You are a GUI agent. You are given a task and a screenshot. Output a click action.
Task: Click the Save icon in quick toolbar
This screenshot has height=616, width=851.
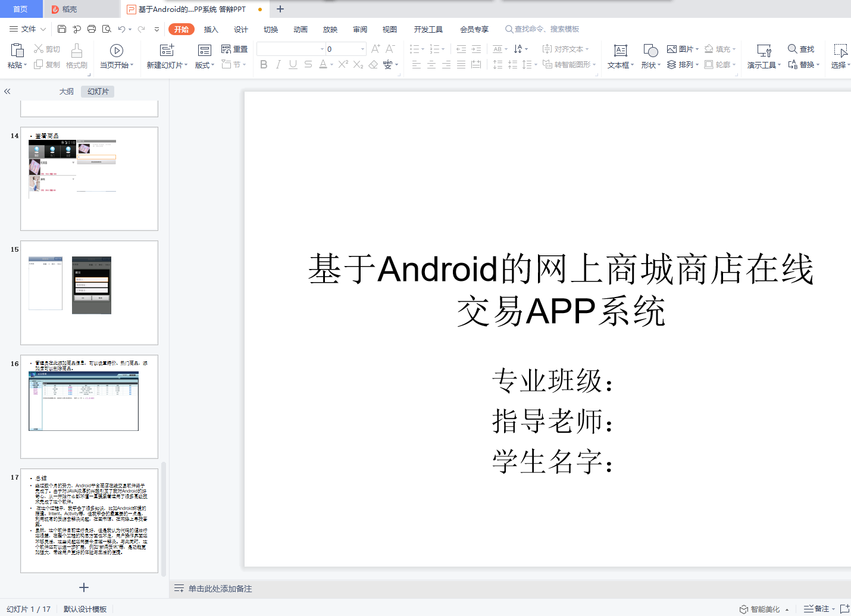point(62,29)
